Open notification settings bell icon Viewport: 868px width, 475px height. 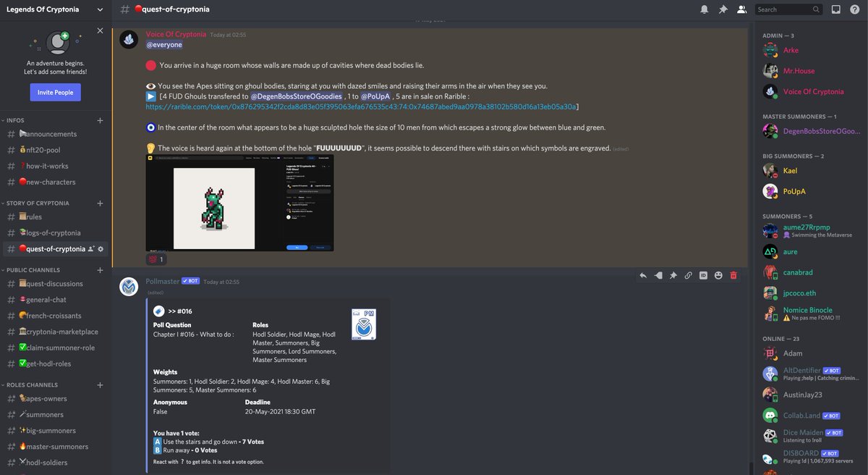705,9
